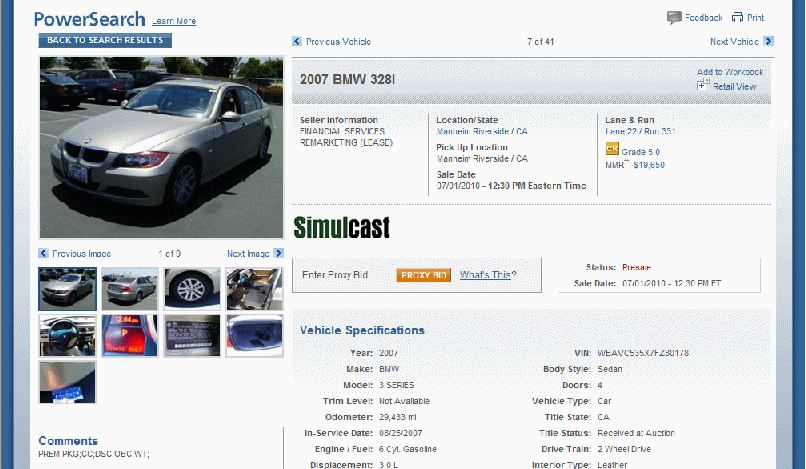
Task: Go back to search results
Action: (105, 40)
